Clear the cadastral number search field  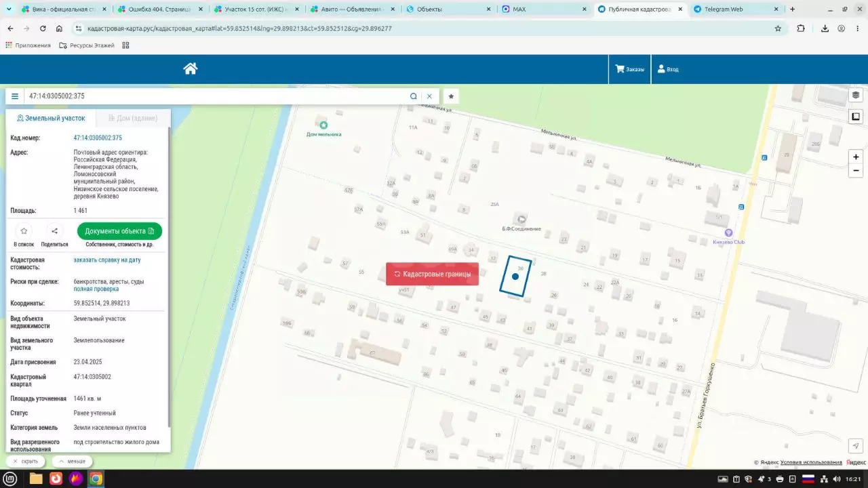pos(429,96)
